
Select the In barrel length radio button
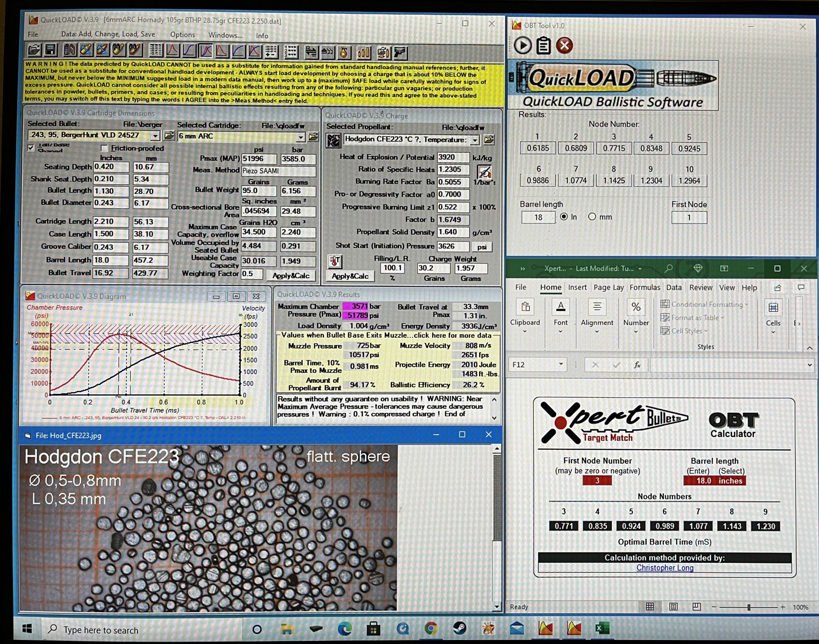[x=564, y=217]
